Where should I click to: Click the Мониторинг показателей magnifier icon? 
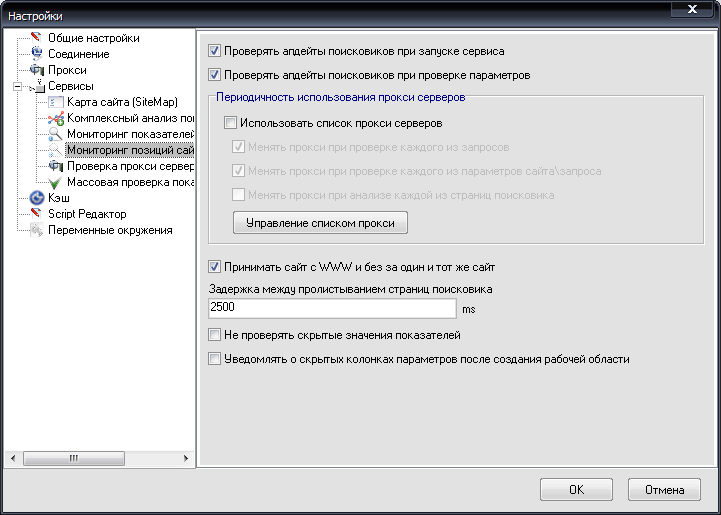[x=56, y=134]
